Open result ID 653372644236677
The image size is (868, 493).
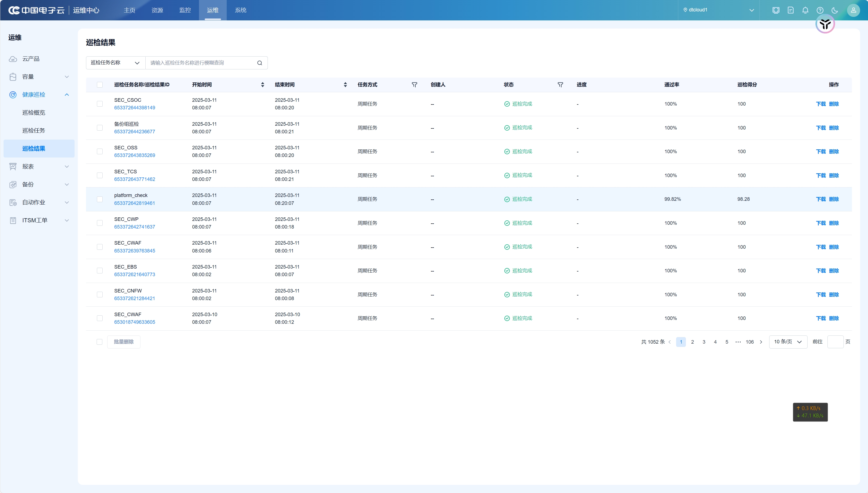134,132
